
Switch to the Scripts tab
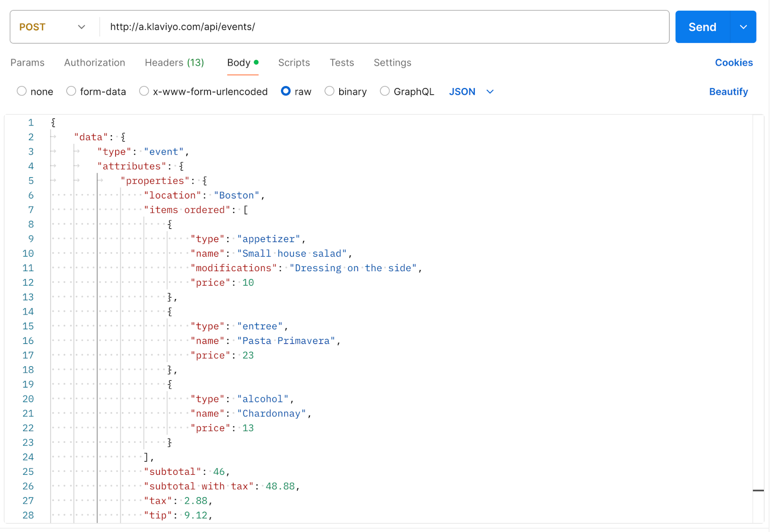click(x=294, y=63)
